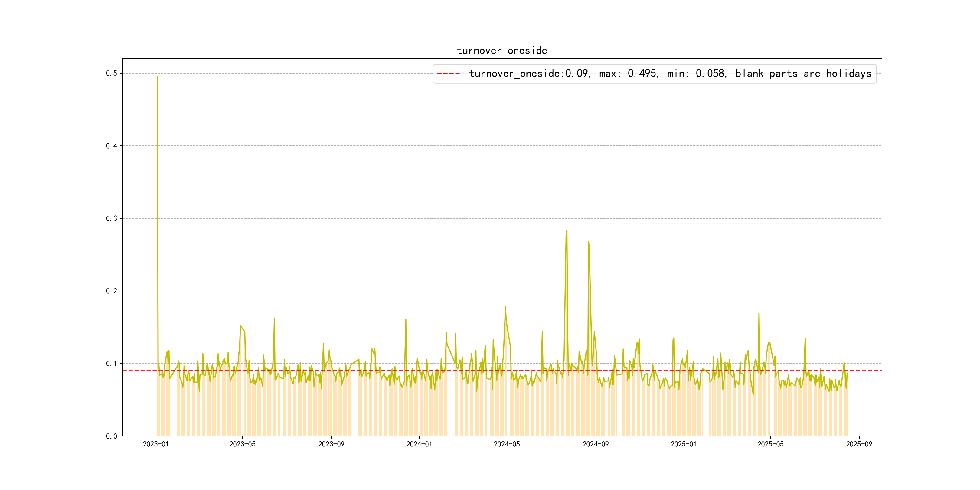Click the y-axis label 0.4
Viewport: 980px width, 490px height.
pos(112,146)
